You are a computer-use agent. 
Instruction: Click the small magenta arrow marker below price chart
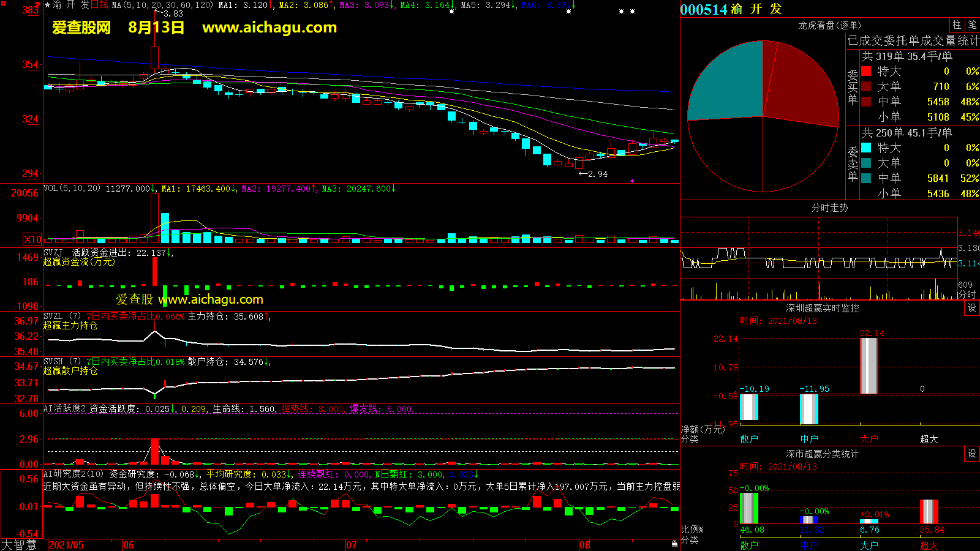tap(631, 181)
